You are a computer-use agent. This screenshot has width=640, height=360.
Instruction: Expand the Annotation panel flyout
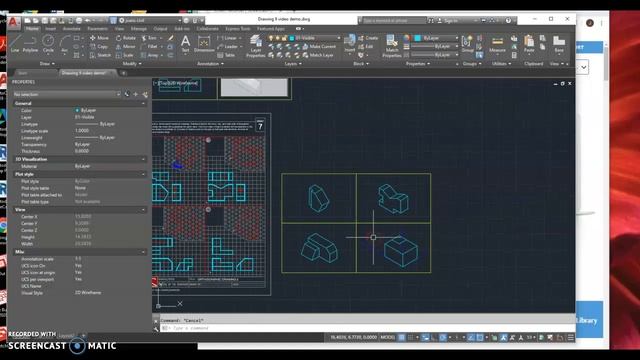(210, 64)
